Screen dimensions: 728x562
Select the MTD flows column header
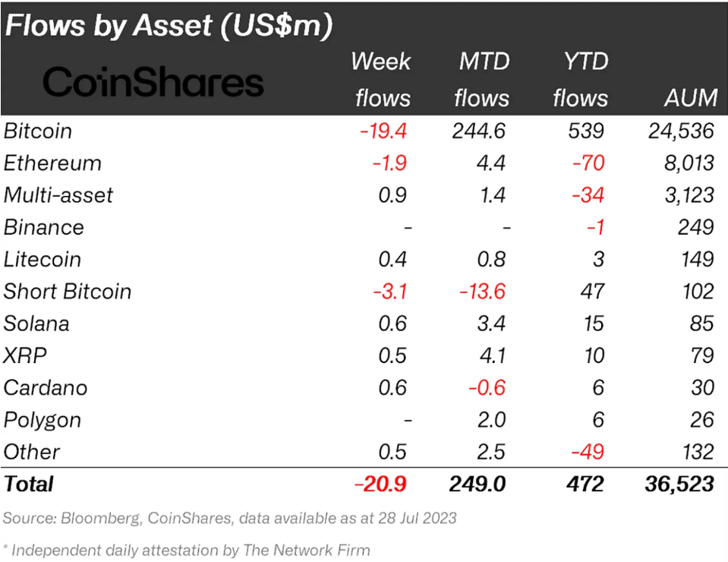[483, 79]
